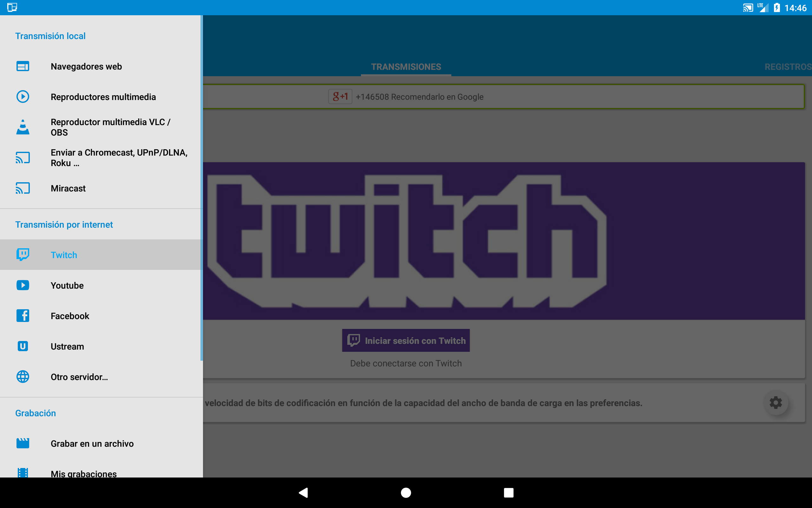Click the Transmisión por internet header
The image size is (812, 508).
tap(64, 224)
